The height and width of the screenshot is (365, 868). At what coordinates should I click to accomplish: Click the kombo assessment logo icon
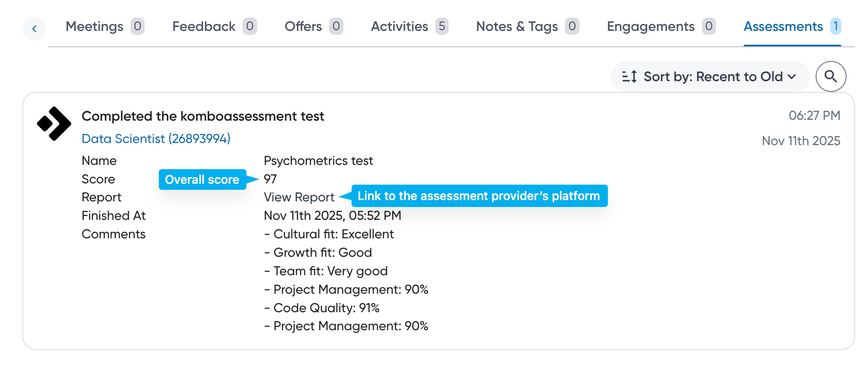coord(54,124)
